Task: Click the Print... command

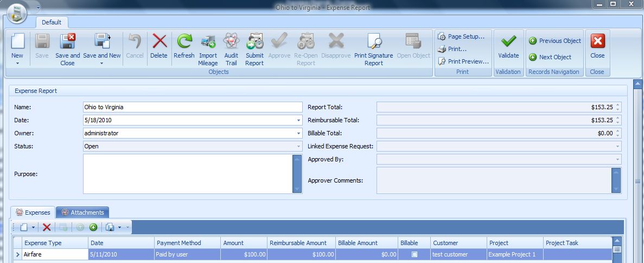Action: [452, 49]
